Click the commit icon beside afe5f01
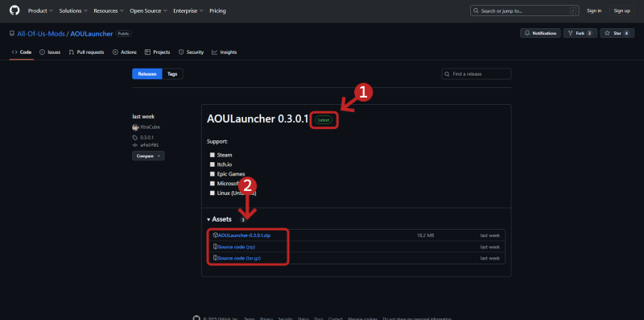 coord(134,145)
